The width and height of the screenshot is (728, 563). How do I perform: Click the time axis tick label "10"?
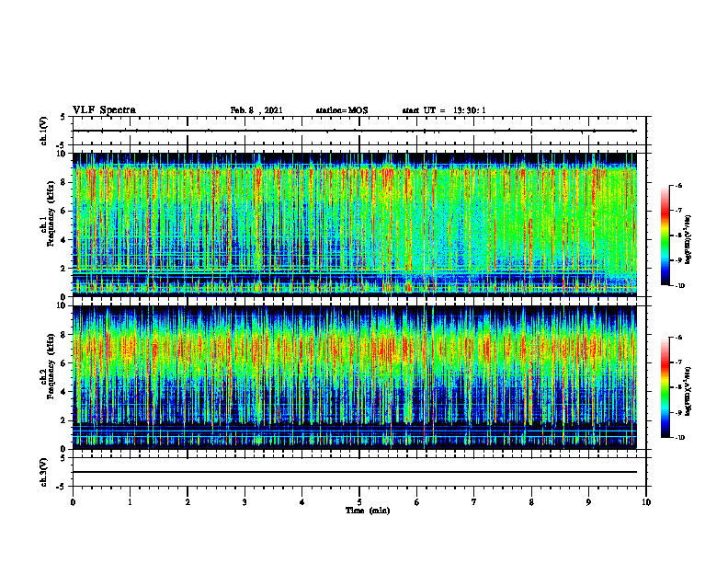point(646,502)
